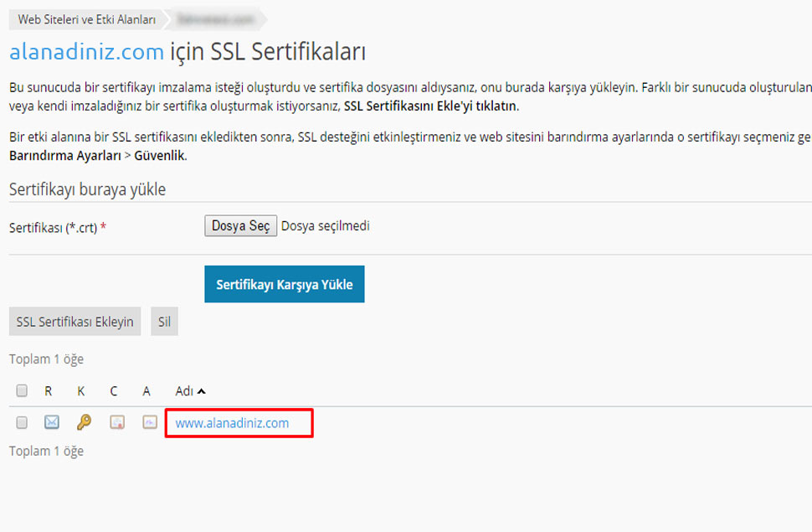Click the A column header
Viewport: 812px width, 532px height.
coord(146,391)
